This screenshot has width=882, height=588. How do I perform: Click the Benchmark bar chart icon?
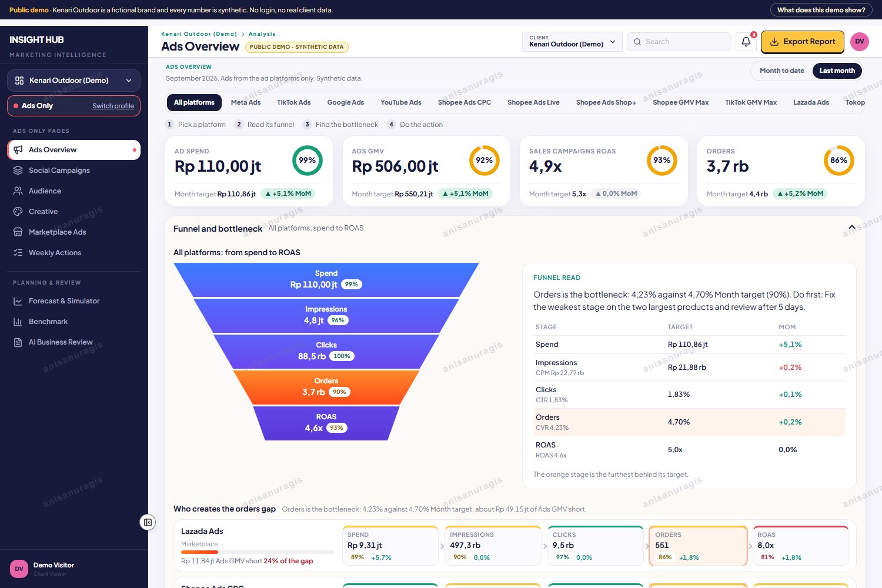pos(18,322)
